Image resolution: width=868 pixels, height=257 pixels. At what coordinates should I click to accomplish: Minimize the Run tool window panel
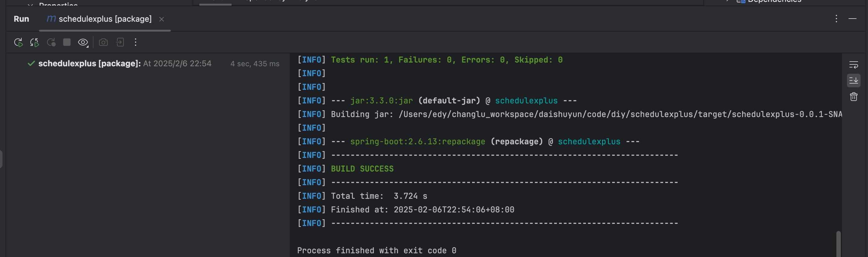tap(853, 19)
